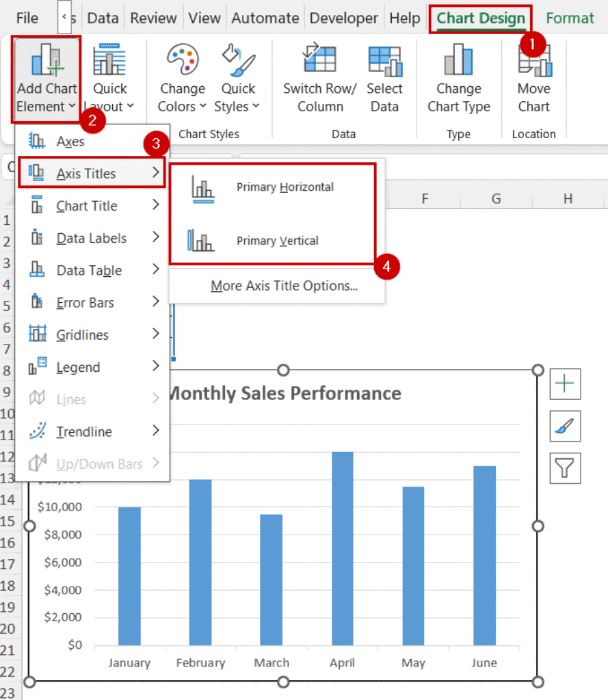Open the Chart Filters funnel button

coord(565,468)
